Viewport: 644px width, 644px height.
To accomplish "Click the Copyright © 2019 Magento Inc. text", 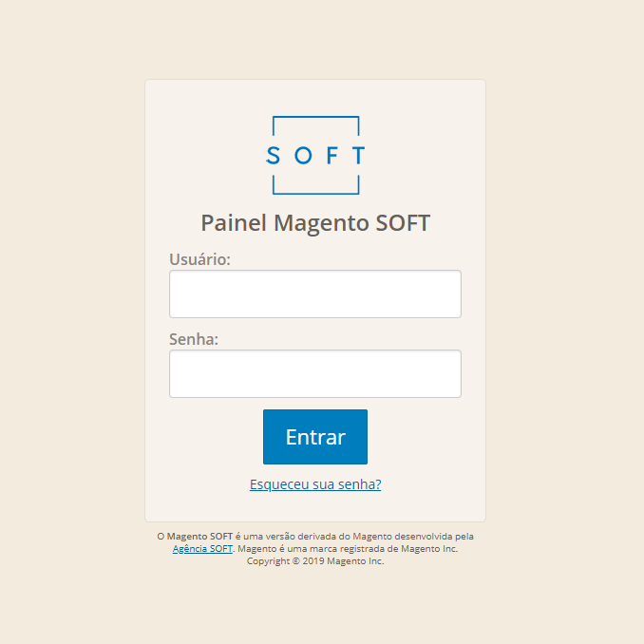I will (x=315, y=561).
